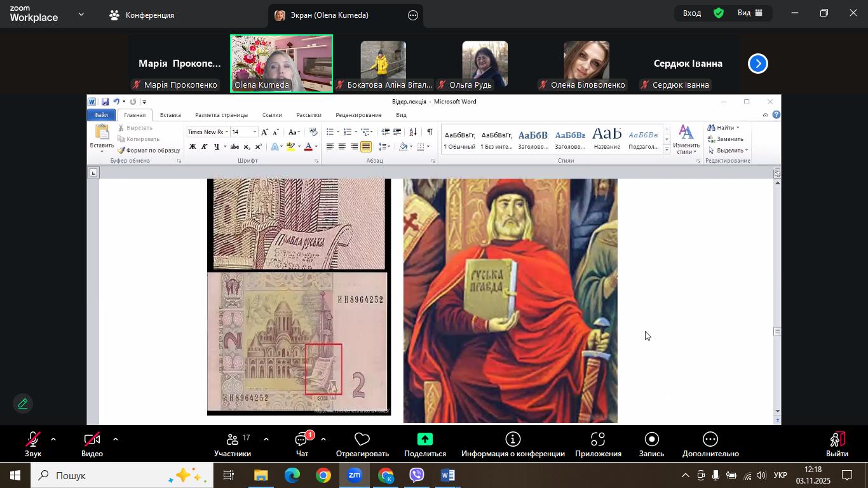Expand audio options arrow next to mute
Image resolution: width=868 pixels, height=488 pixels.
tap(53, 439)
